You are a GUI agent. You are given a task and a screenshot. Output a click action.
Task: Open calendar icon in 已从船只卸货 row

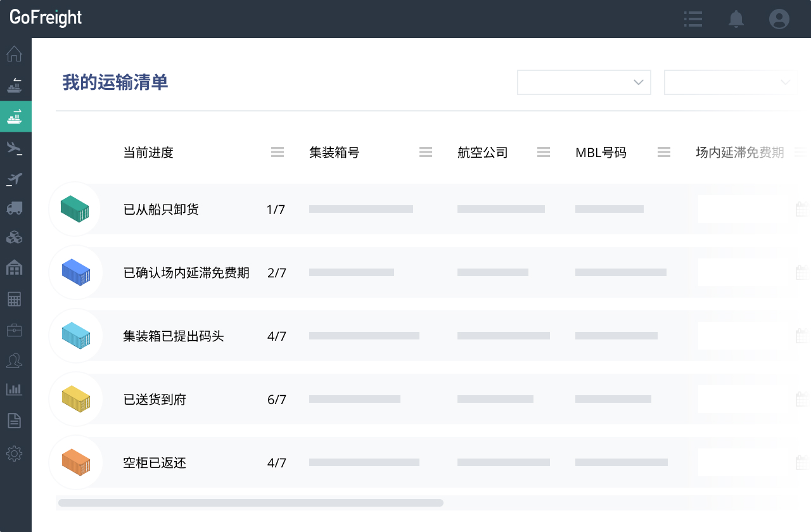[802, 209]
